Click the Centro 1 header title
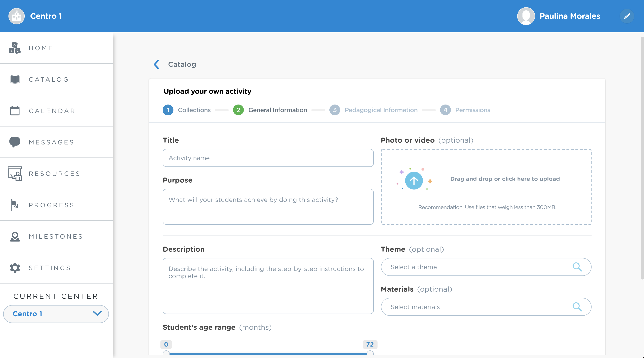644x358 pixels. [x=46, y=16]
